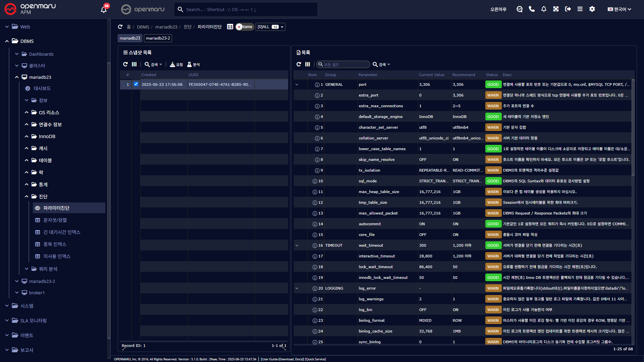This screenshot has width=644, height=362.
Task: Expand the Web folder in the sidebar
Action: coord(7,27)
